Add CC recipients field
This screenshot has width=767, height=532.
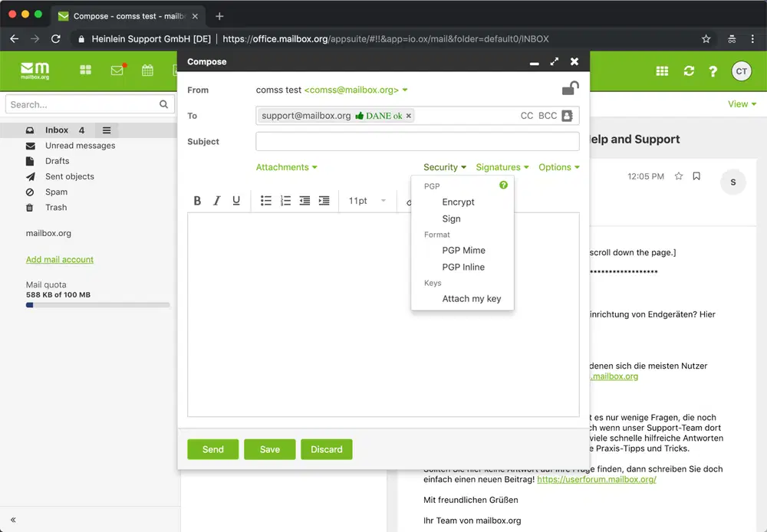[526, 116]
